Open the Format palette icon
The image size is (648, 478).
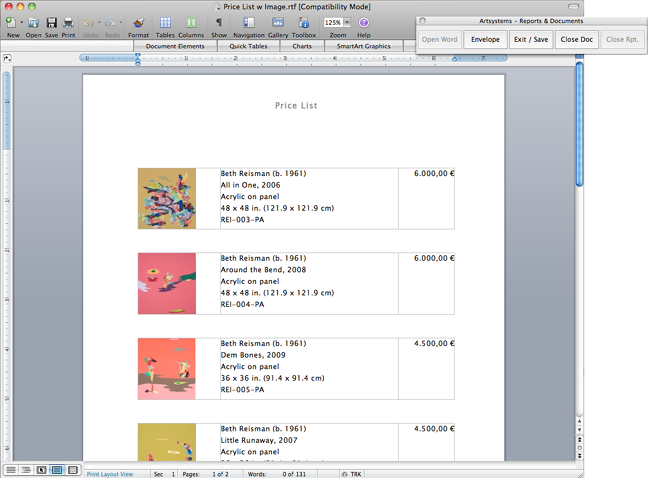(138, 22)
